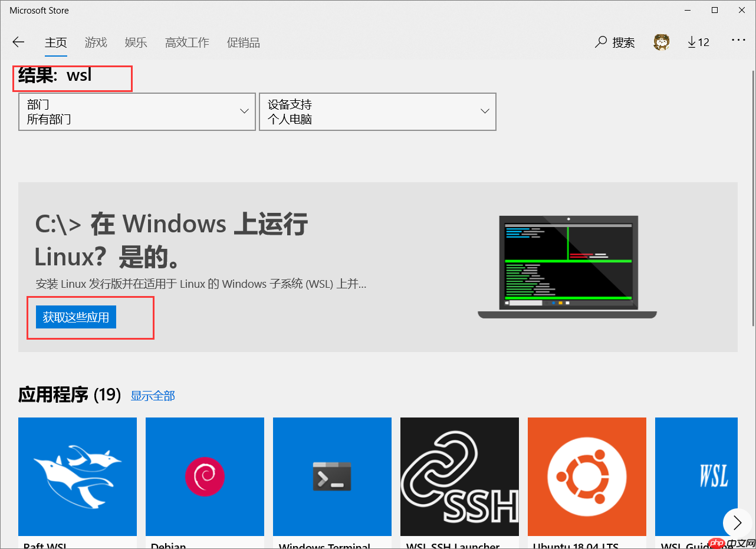Switch to the 高效工作 productivity tab
756x549 pixels.
click(x=187, y=42)
